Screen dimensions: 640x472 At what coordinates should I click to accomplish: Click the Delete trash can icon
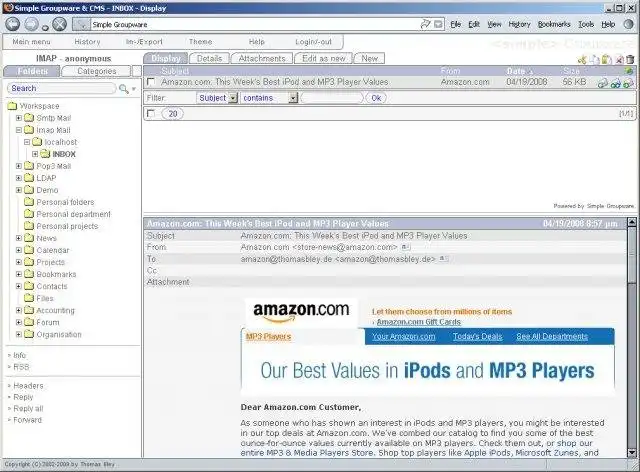click(x=630, y=60)
